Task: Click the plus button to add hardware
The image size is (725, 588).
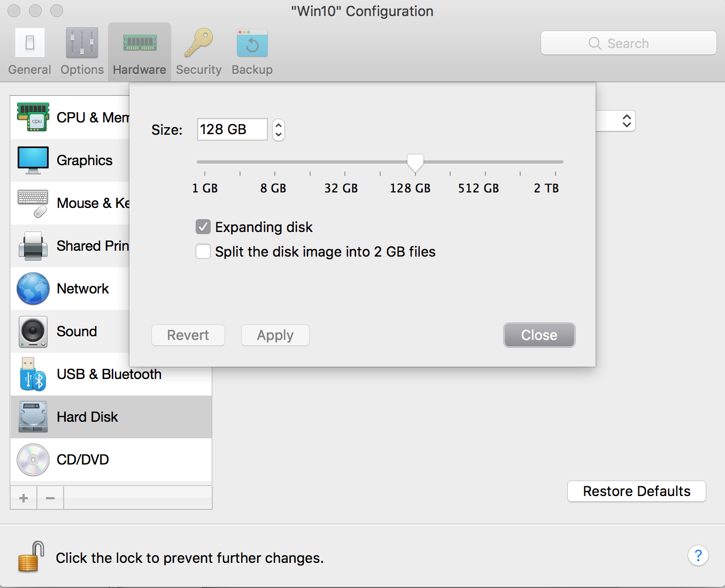Action: click(x=24, y=498)
